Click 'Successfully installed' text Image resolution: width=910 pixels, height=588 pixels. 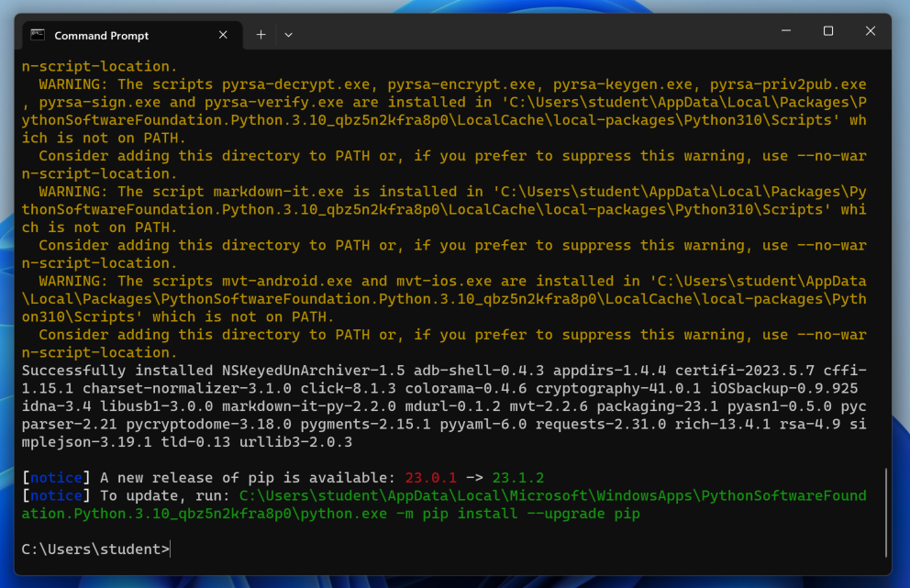(117, 371)
